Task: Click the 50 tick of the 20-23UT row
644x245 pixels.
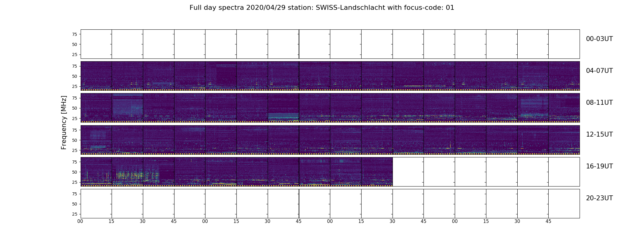Action: pyautogui.click(x=74, y=204)
